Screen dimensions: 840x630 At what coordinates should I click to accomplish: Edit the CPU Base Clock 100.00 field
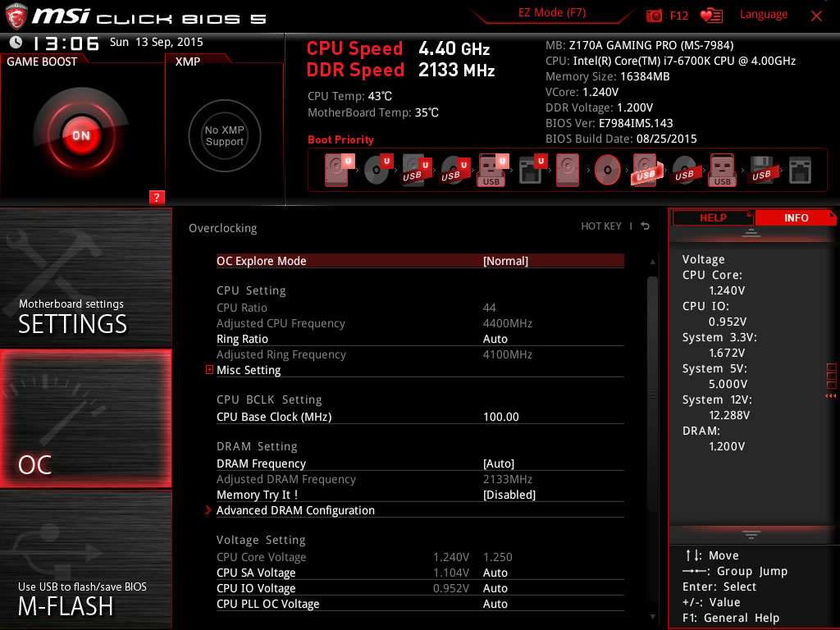click(x=501, y=417)
